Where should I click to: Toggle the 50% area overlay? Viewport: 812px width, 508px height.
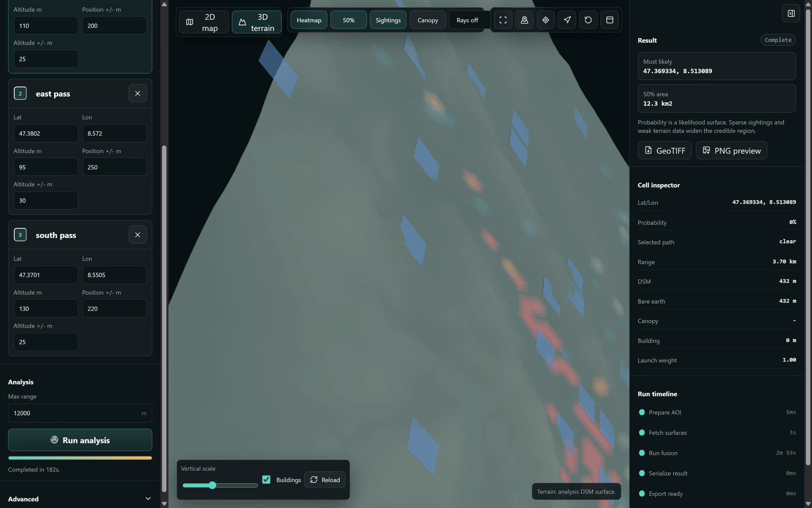[348, 20]
